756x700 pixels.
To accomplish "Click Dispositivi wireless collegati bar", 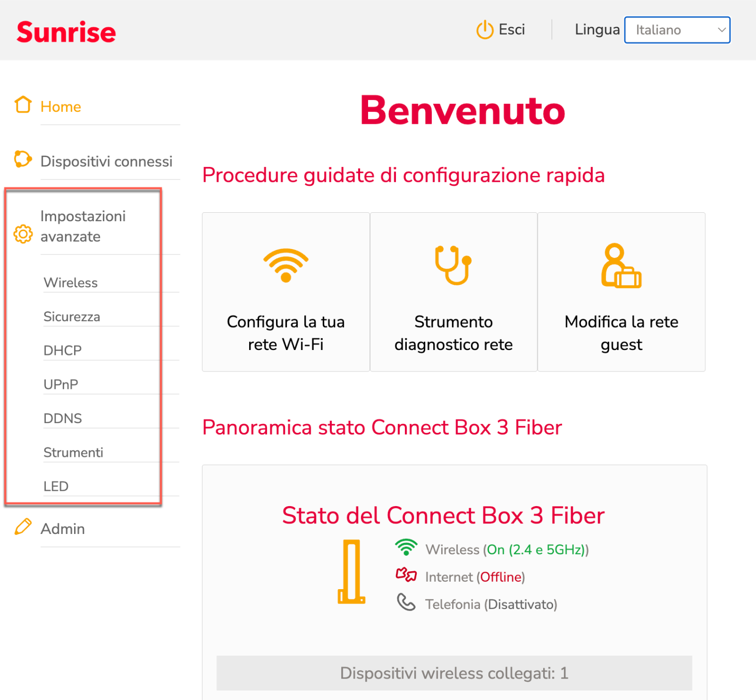I will pyautogui.click(x=454, y=673).
